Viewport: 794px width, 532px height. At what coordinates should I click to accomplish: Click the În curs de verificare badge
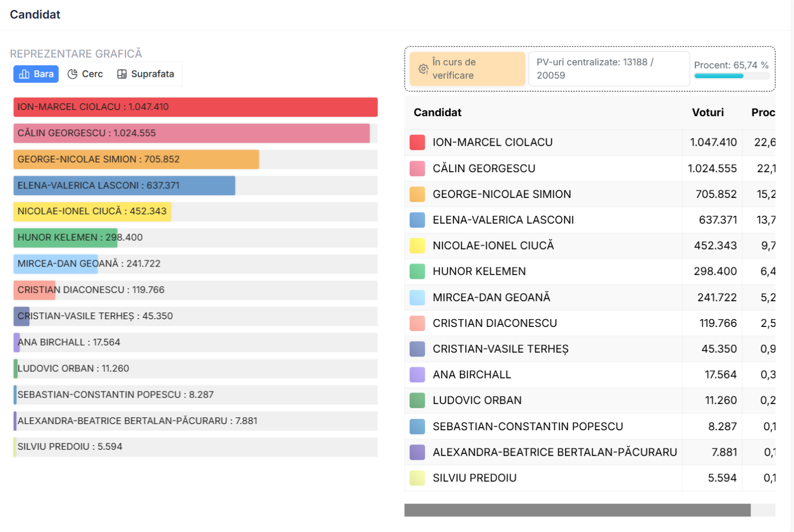(x=467, y=69)
